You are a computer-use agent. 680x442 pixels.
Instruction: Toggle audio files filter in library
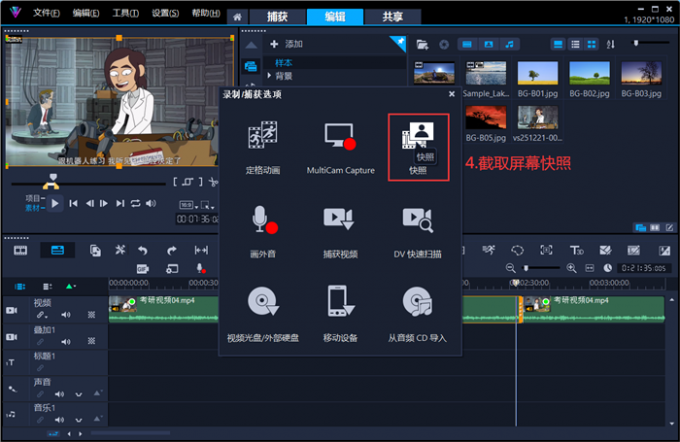tap(510, 44)
